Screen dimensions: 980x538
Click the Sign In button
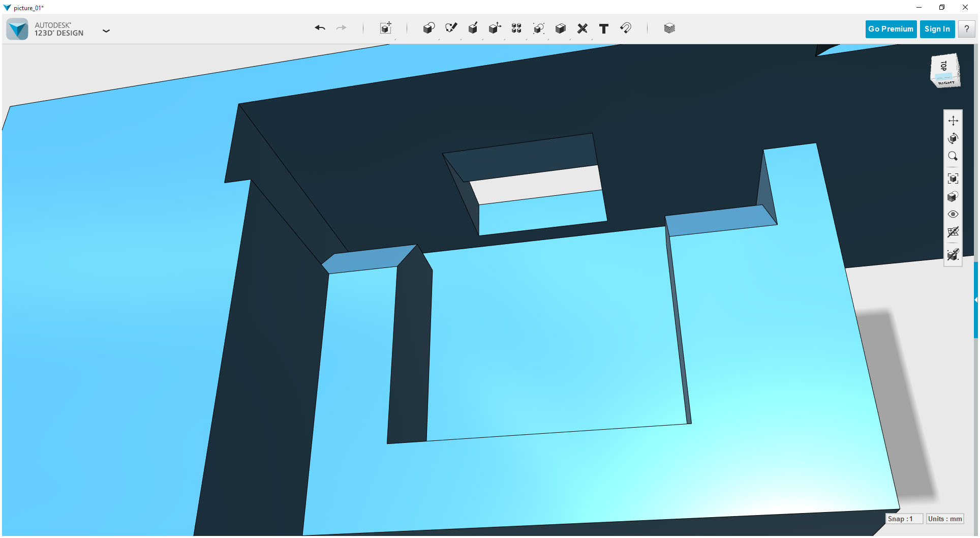[x=937, y=29]
